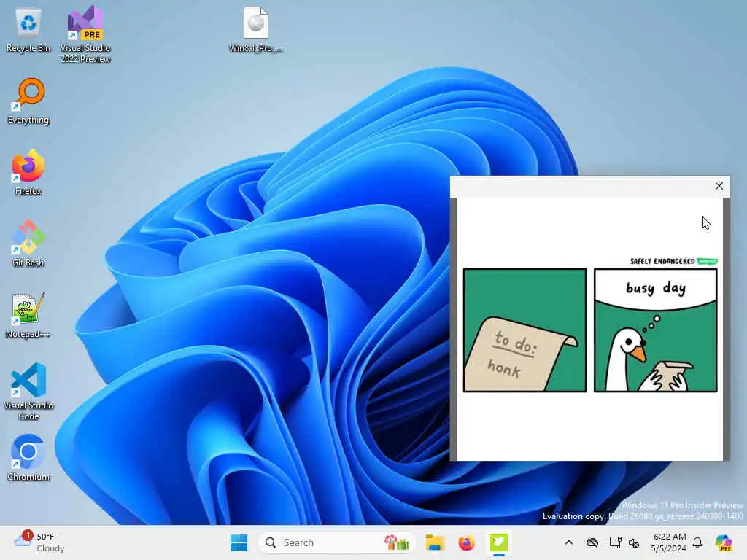Viewport: 747px width, 560px height.
Task: Select the green goose app in taskbar
Action: [x=499, y=542]
